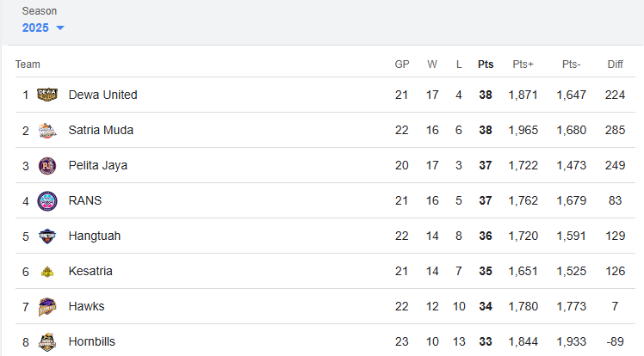This screenshot has width=644, height=356.
Task: Open the Hangtuah team link
Action: point(95,236)
